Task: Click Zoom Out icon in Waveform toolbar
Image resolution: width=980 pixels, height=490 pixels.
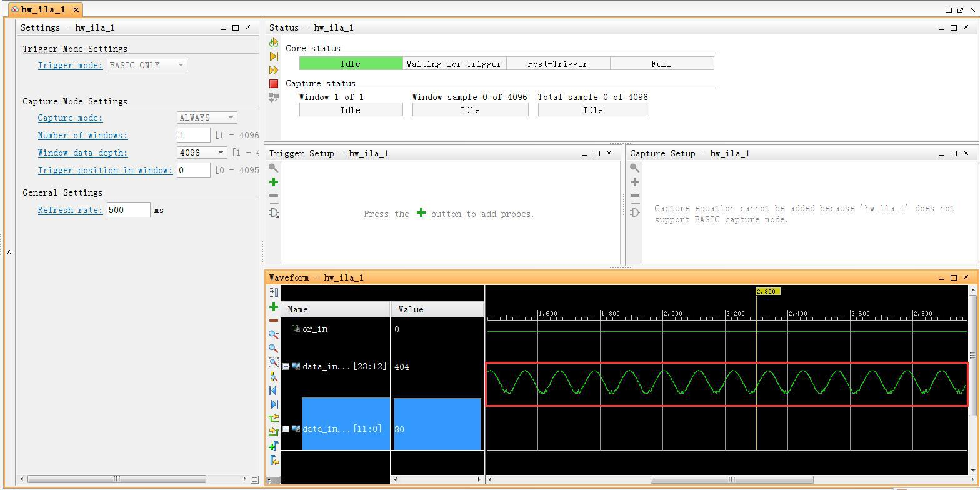Action: (x=274, y=348)
